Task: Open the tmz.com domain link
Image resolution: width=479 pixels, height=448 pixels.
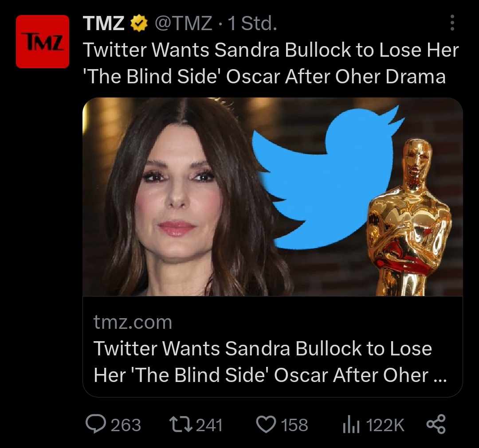Action: (x=133, y=322)
